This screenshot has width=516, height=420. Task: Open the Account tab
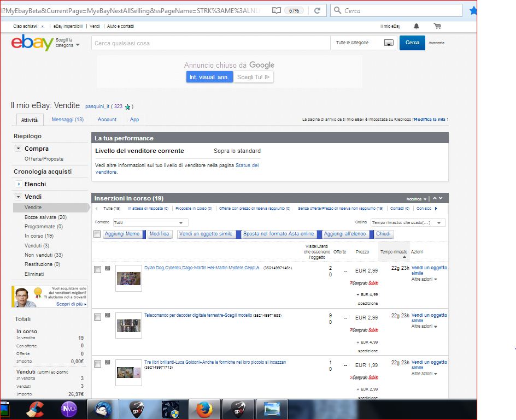point(107,120)
